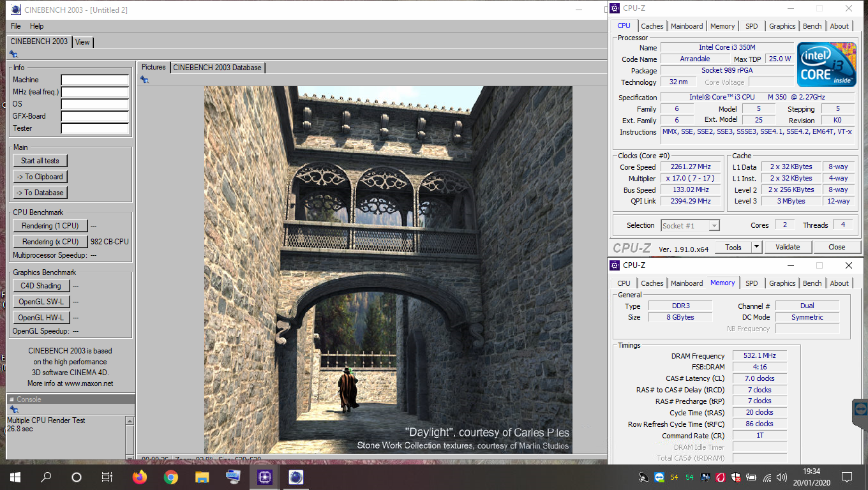Launch Google Chrome from the taskbar
The height and width of the screenshot is (490, 868).
point(170,477)
